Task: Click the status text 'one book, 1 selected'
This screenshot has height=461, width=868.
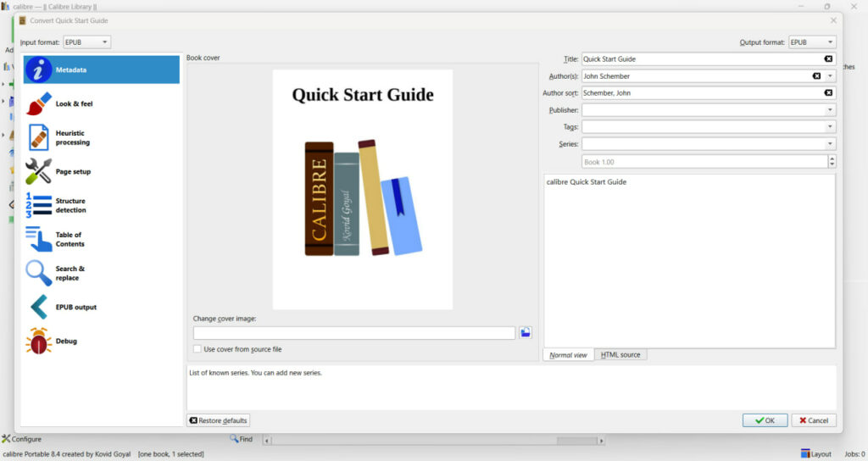Action: (171, 454)
